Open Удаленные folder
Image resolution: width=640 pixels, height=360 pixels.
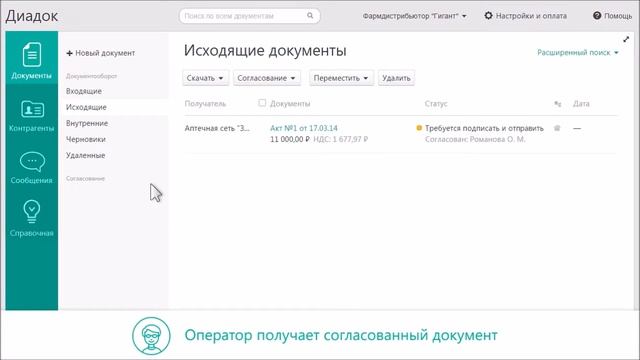click(86, 156)
